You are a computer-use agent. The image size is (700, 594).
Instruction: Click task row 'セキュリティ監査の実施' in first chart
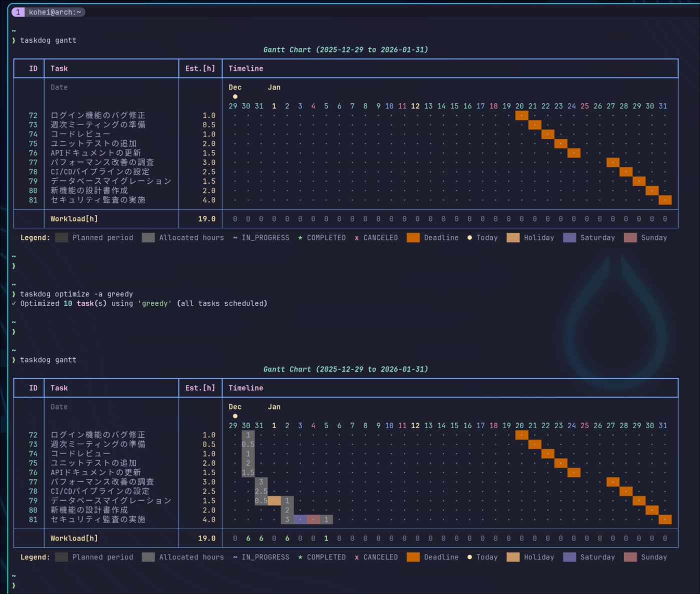[98, 200]
